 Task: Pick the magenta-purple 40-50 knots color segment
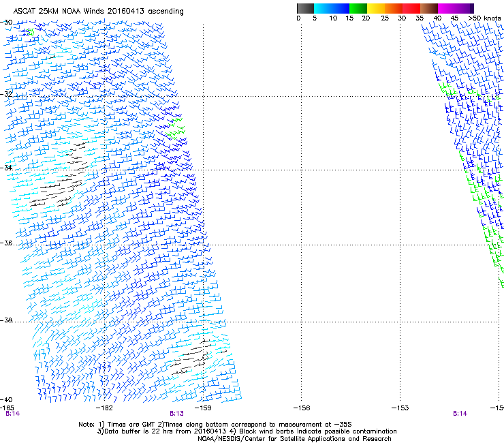pos(456,8)
